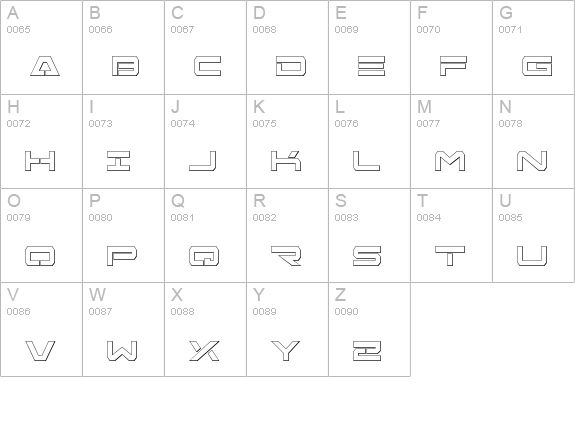The width and height of the screenshot is (575, 421).
Task: Pick the outlined S glyph
Action: click(x=367, y=256)
